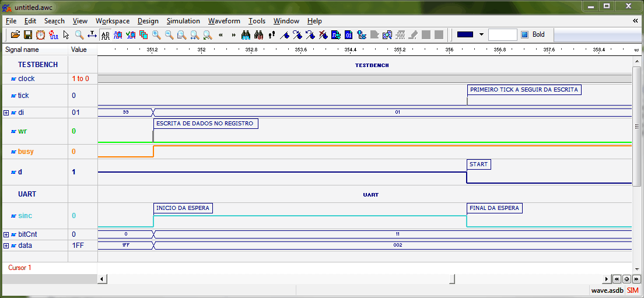Go to previous bookmark flag icon

310,35
